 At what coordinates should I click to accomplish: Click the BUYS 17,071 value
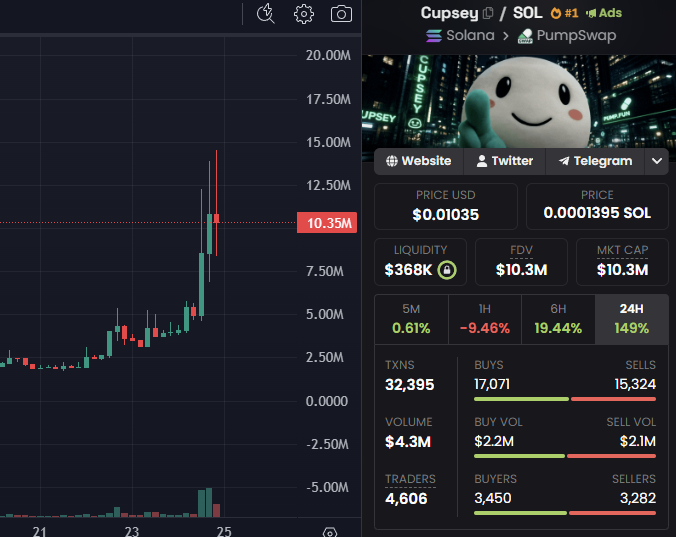point(492,384)
